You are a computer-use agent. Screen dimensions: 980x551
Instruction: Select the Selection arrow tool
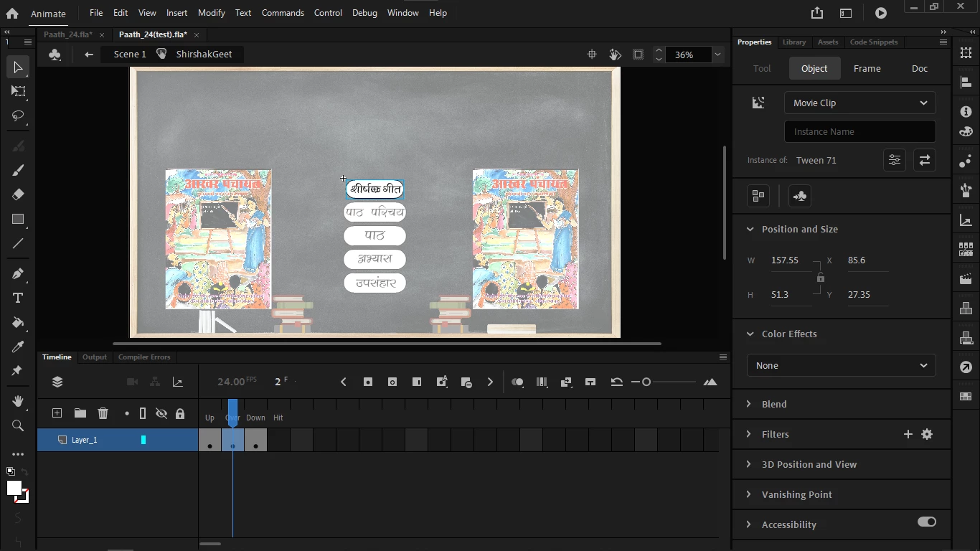click(x=18, y=67)
